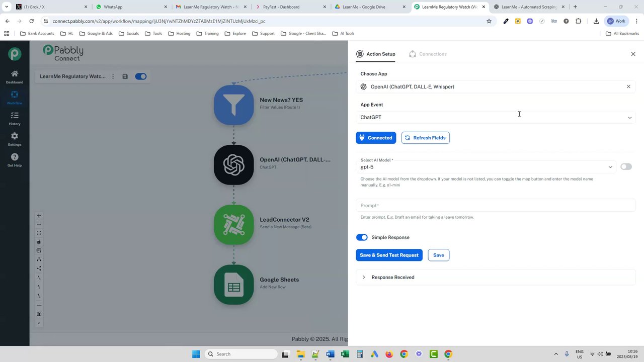Collapse the canvas toolbar with the chevron
Viewport: 644px width, 362px height.
tap(39, 323)
